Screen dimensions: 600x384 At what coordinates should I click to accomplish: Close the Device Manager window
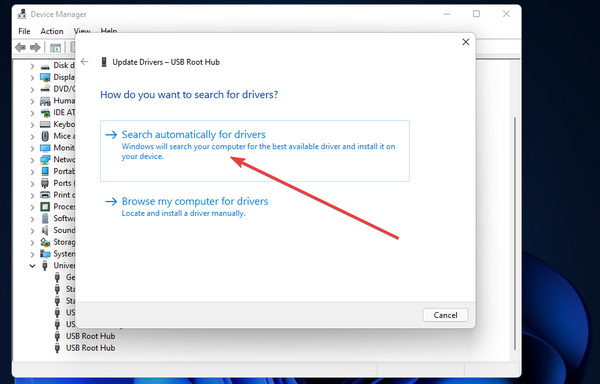[506, 14]
